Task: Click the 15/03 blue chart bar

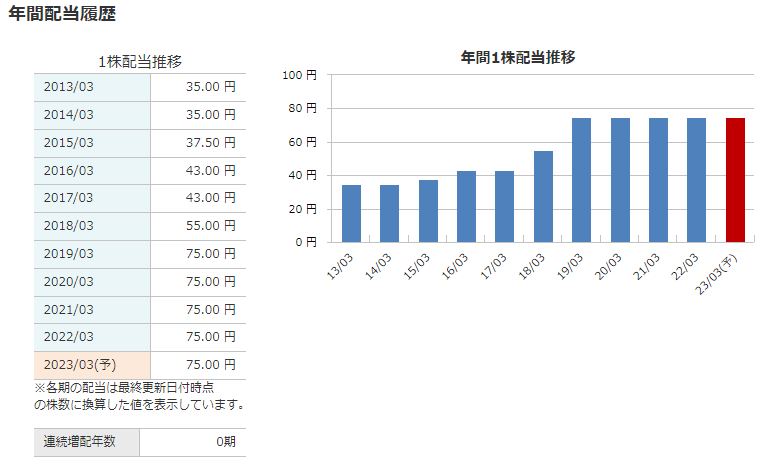Action: click(428, 211)
